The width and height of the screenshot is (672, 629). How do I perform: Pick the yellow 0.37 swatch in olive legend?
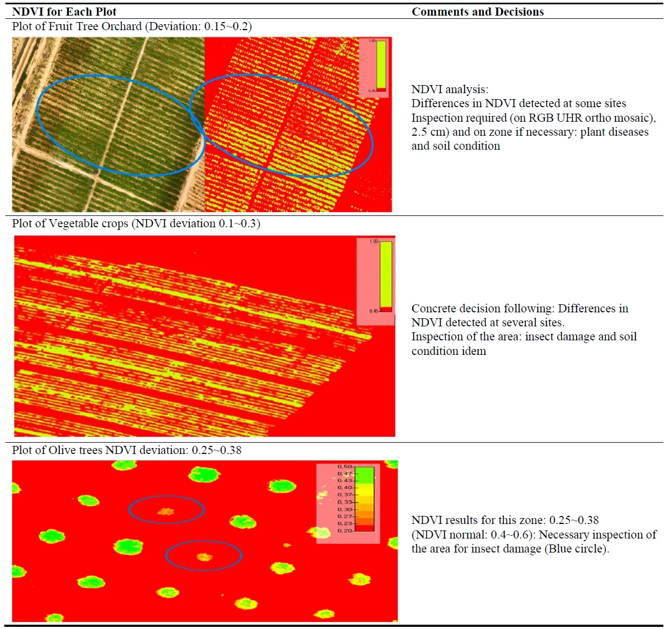click(x=365, y=492)
